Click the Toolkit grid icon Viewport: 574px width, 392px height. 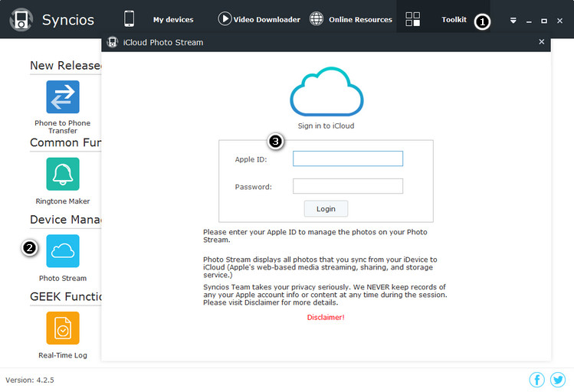412,19
